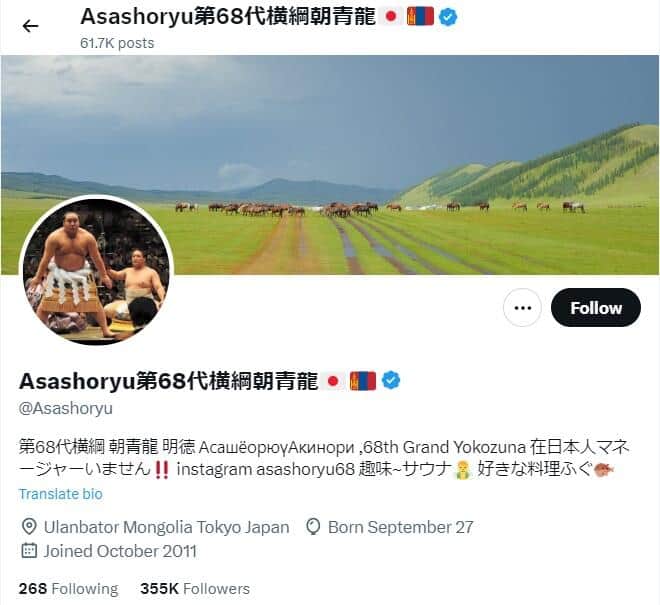Open the Mongolian steppe banner image
This screenshot has width=660, height=605.
click(x=330, y=164)
